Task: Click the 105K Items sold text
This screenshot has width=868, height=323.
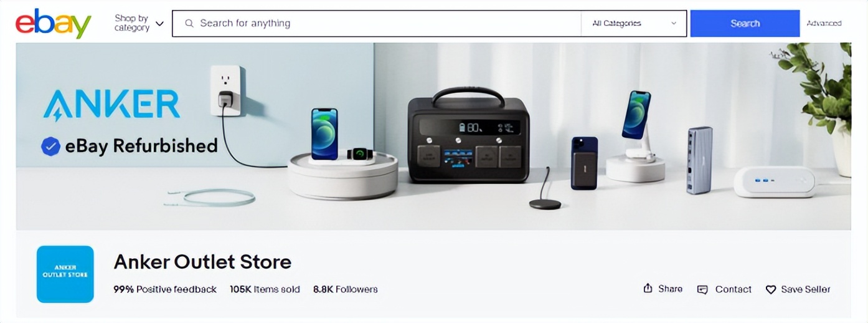Action: point(265,289)
